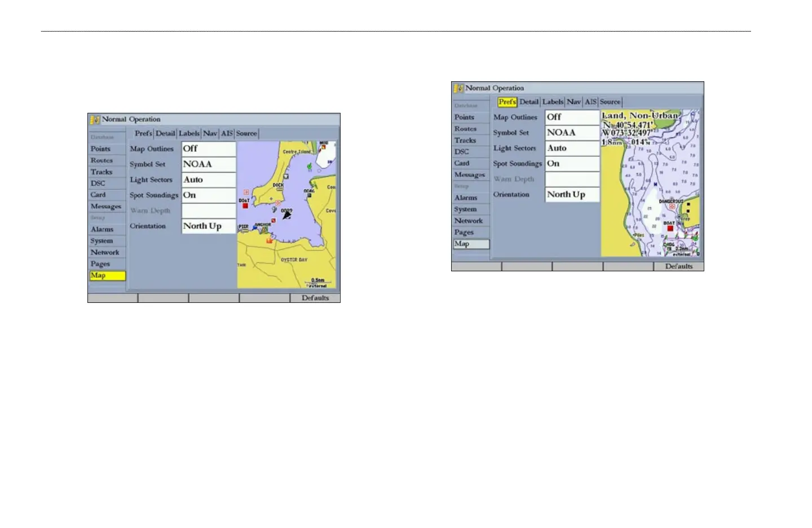Open Light Sectors Auto field in right screen
The image size is (812, 528).
click(x=572, y=148)
